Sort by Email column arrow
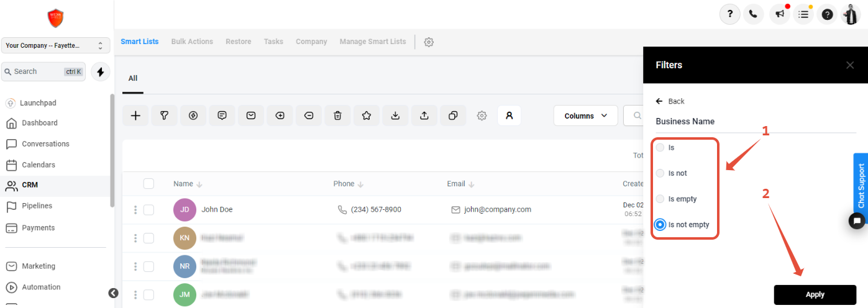 (x=472, y=184)
